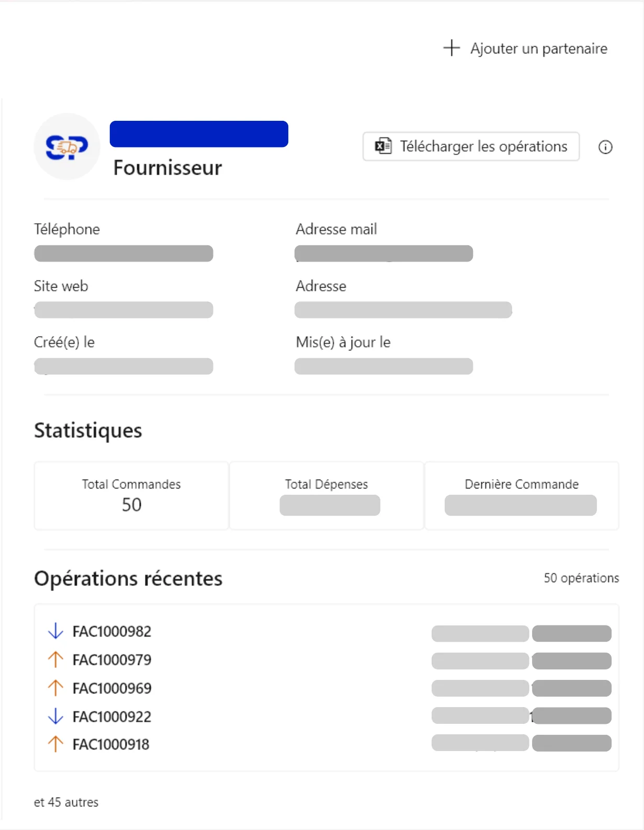The height and width of the screenshot is (830, 644).
Task: Click the orange up arrow beside FAC1000969
Action: tap(55, 688)
